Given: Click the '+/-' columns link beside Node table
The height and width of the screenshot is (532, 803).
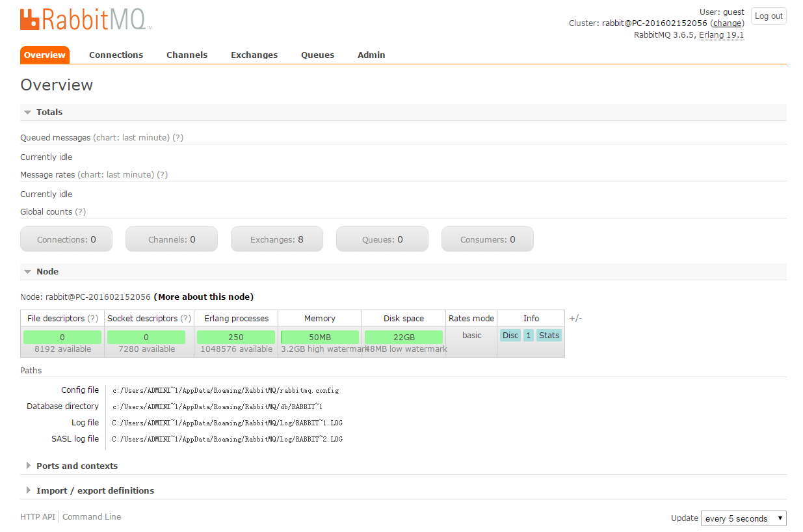Looking at the screenshot, I should click(575, 318).
